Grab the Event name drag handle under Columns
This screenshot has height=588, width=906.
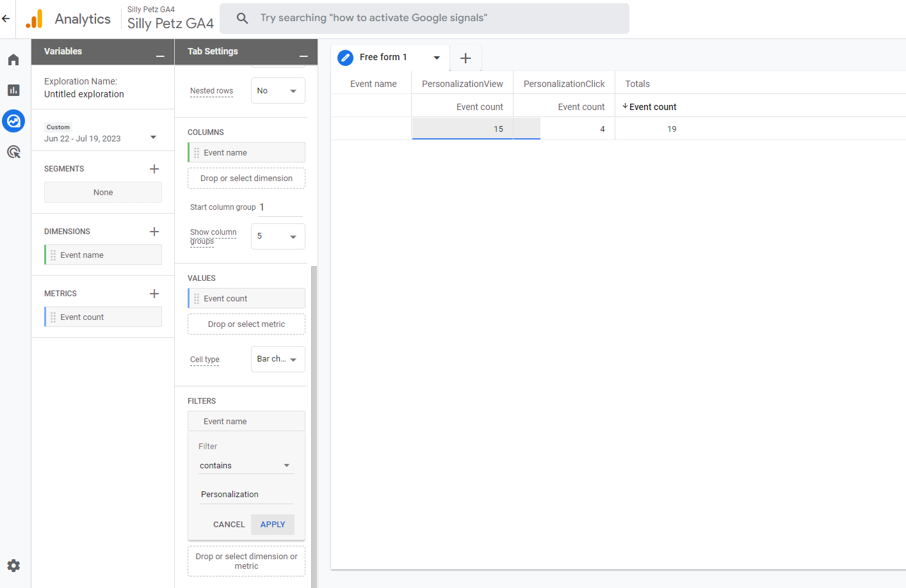197,153
